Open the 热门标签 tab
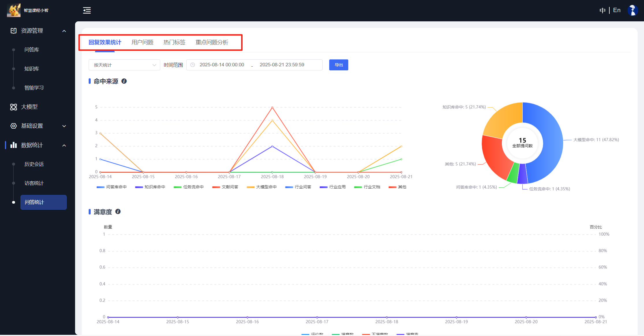 coord(174,42)
